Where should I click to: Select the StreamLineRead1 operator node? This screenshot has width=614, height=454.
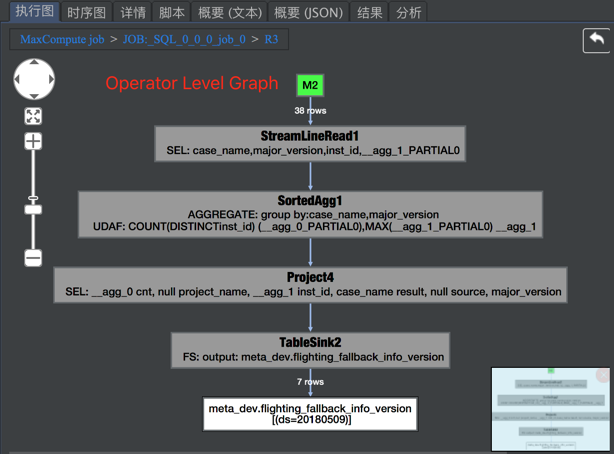[x=310, y=143]
